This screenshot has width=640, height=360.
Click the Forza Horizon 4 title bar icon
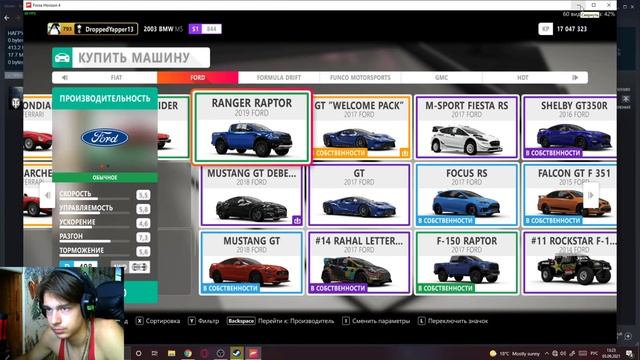tap(29, 5)
